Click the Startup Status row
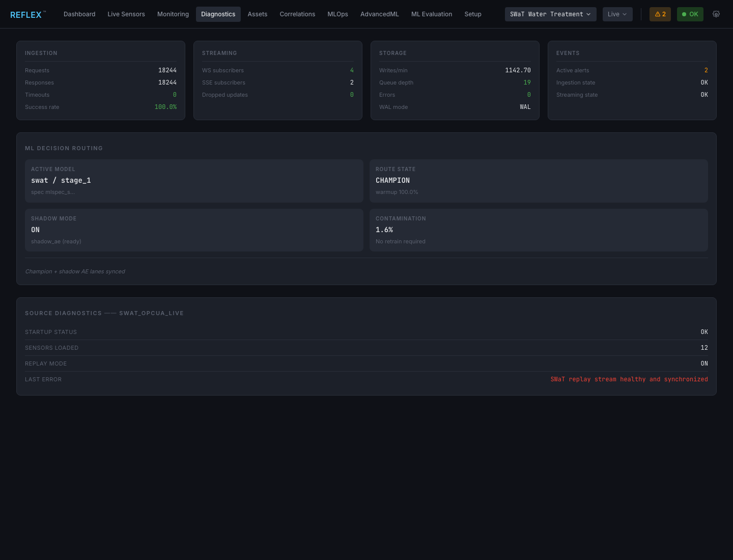 (x=366, y=332)
